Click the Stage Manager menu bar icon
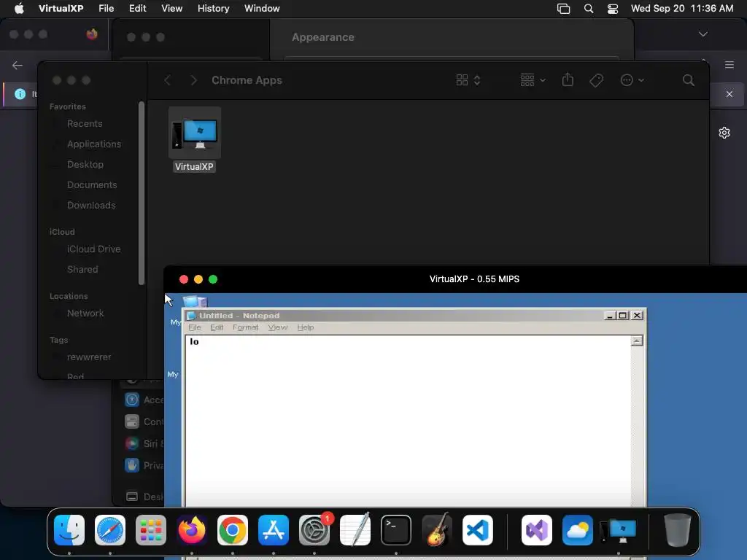Screen dimensions: 747x560 [564, 9]
